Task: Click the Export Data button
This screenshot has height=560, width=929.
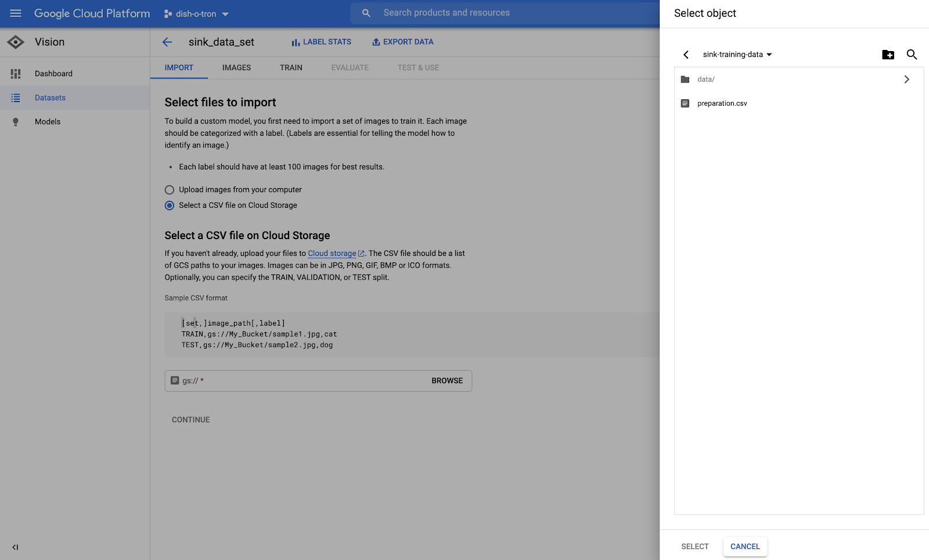Action: 402,42
